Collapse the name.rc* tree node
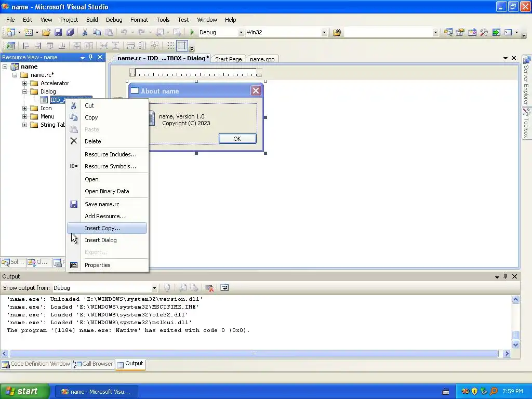532x399 pixels. (x=15, y=75)
